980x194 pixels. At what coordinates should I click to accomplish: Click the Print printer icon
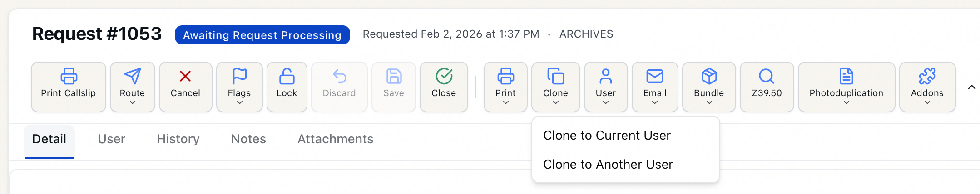pos(505,76)
